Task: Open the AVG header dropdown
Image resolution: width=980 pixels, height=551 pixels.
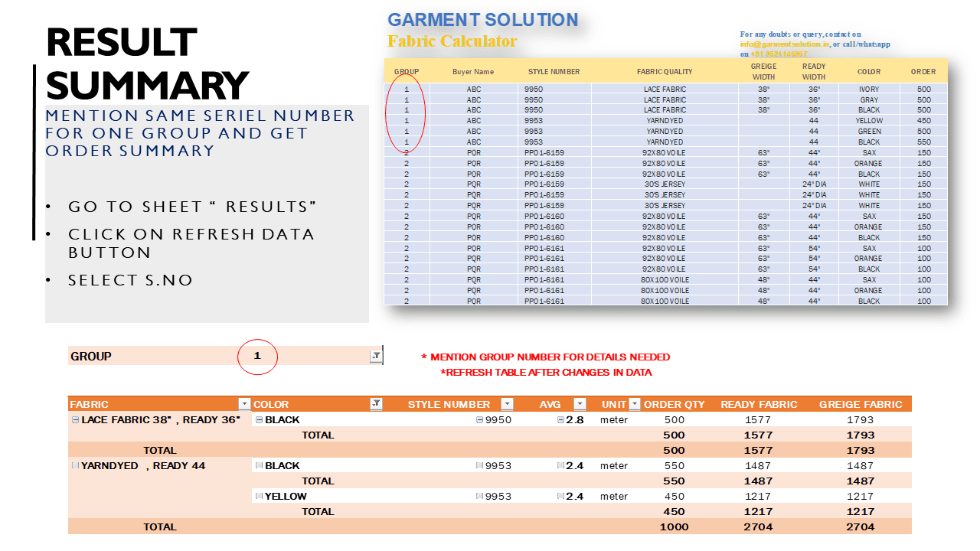Action: coord(579,404)
